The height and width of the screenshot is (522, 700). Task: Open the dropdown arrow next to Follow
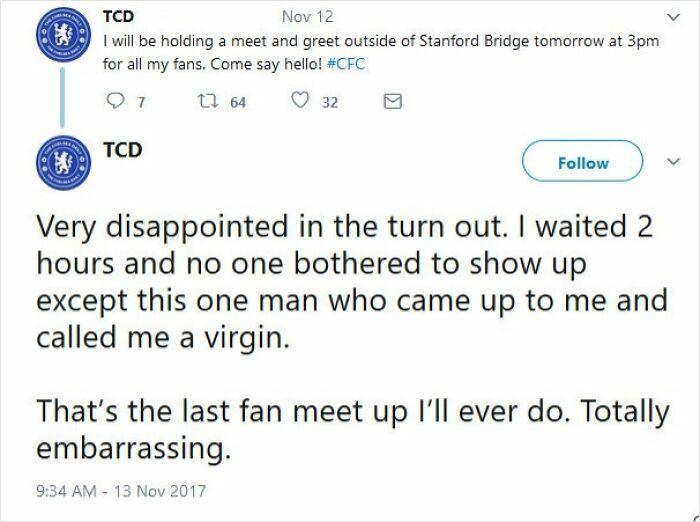670,162
